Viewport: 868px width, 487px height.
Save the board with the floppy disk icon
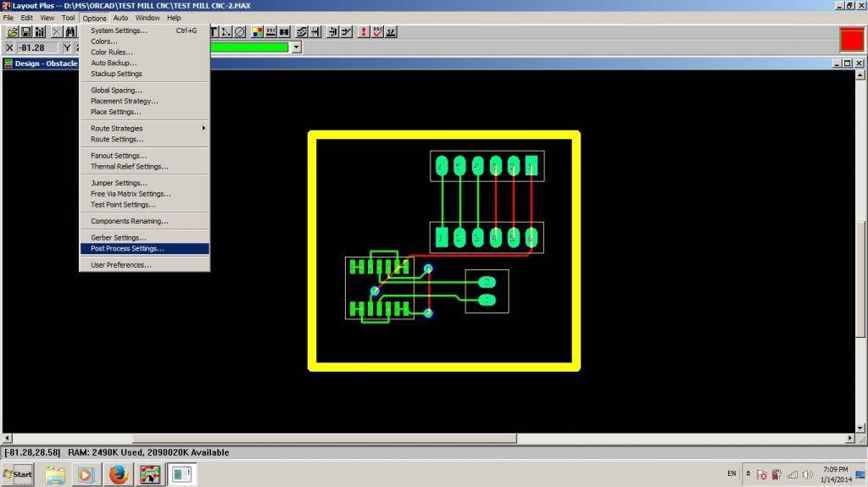coord(26,32)
